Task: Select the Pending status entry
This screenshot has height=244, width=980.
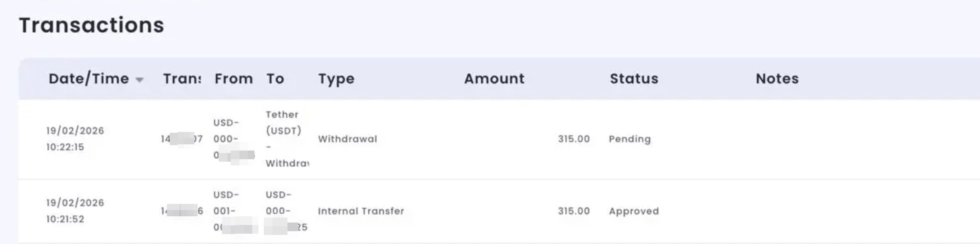Action: click(630, 139)
